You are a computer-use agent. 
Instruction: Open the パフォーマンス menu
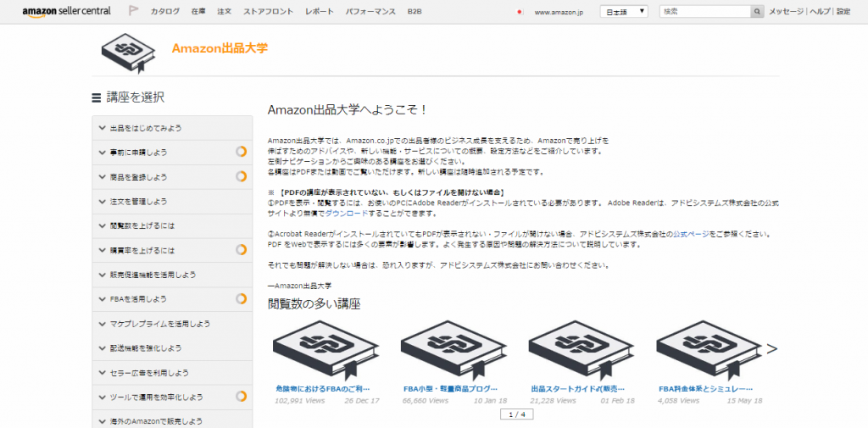coord(369,12)
